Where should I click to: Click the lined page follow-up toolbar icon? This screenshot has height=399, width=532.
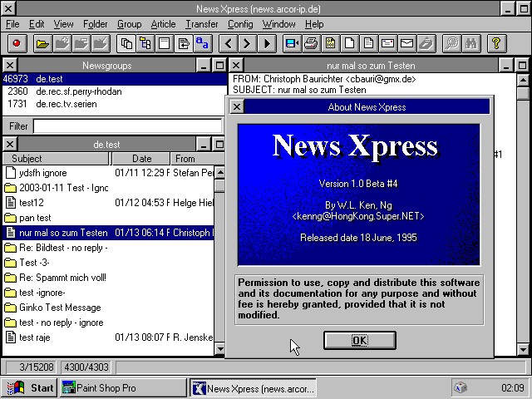(x=368, y=43)
